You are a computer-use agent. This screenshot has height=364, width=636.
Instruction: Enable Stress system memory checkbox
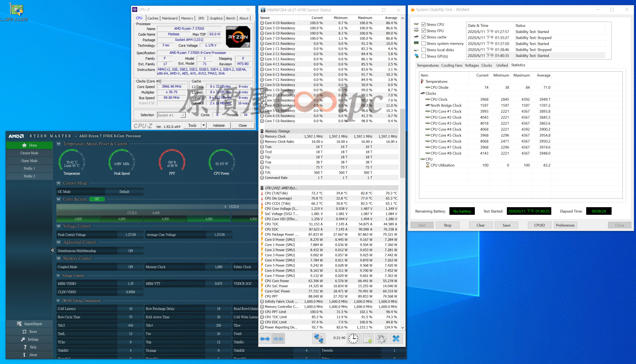pos(424,43)
